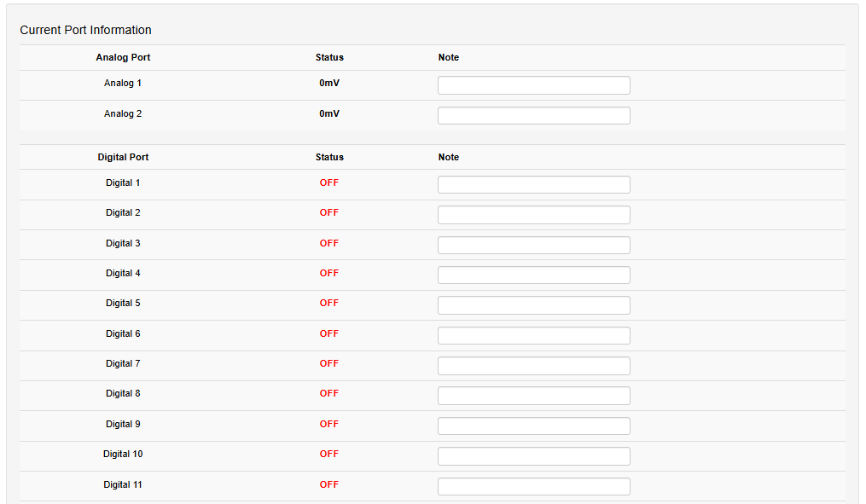Click the 'Digital 4' port label

(123, 273)
